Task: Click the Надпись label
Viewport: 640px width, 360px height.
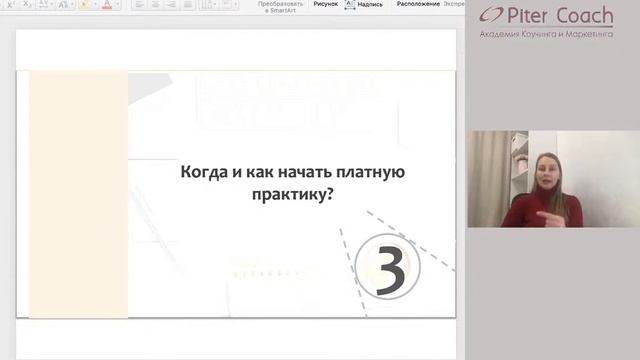Action: coord(370,4)
